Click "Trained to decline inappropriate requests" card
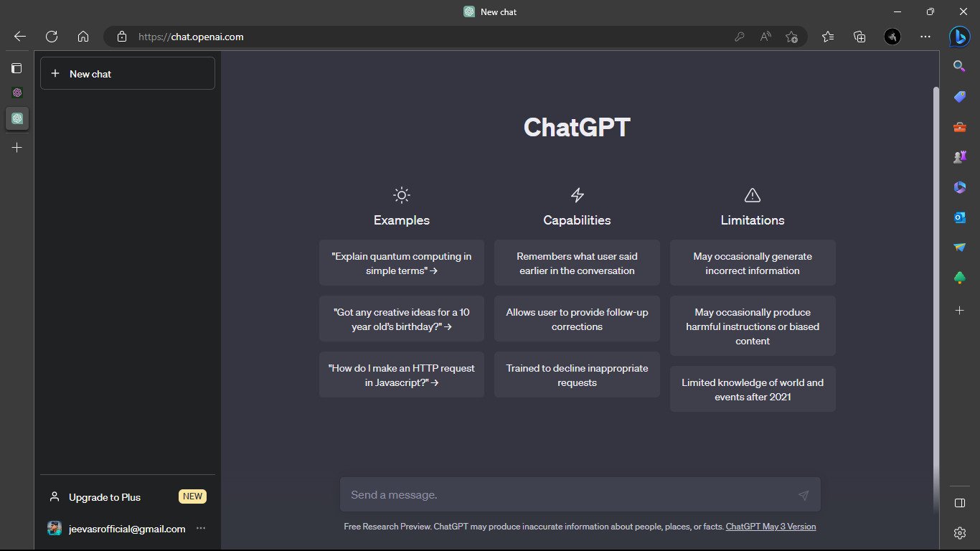The image size is (980, 551). click(x=577, y=375)
